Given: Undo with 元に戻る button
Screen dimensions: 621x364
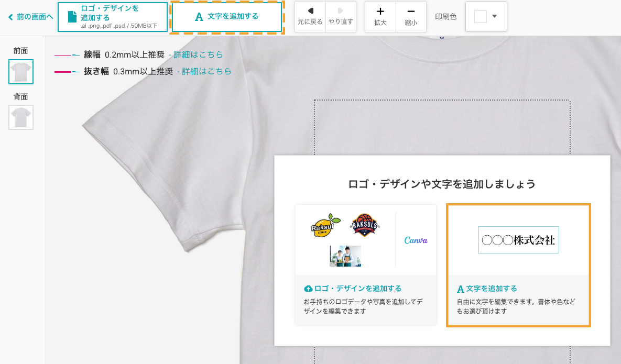Looking at the screenshot, I should coord(310,17).
